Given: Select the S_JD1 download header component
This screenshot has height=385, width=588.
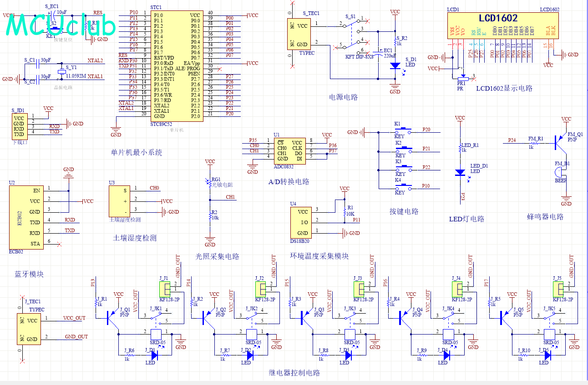Looking at the screenshot, I should [x=19, y=126].
